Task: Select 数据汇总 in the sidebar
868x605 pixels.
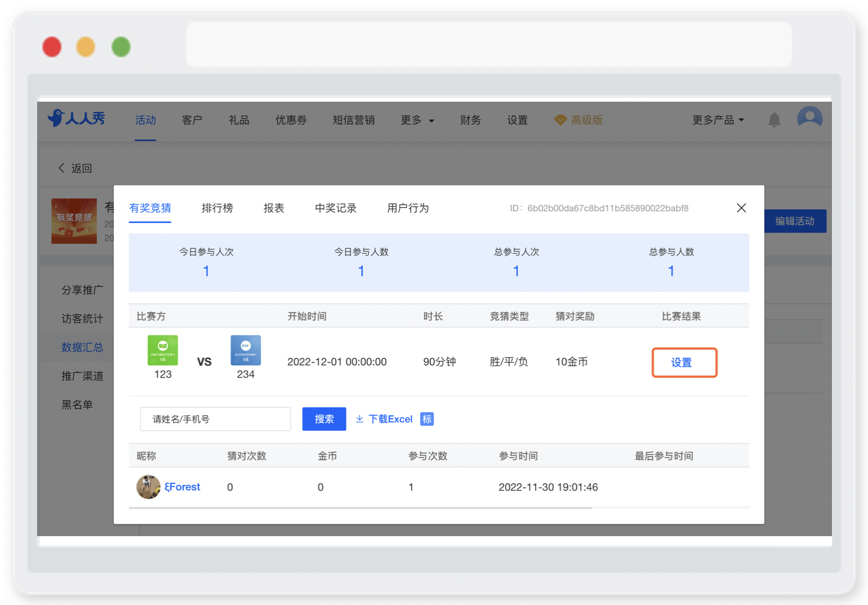Action: 82,347
